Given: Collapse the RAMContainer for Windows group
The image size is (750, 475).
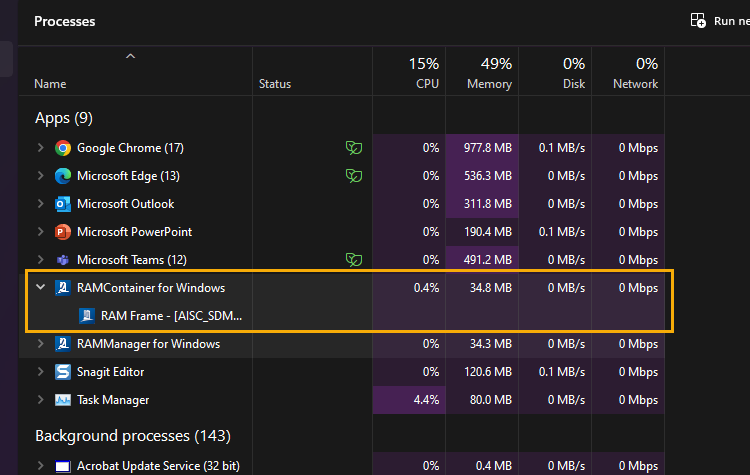Looking at the screenshot, I should tap(41, 287).
